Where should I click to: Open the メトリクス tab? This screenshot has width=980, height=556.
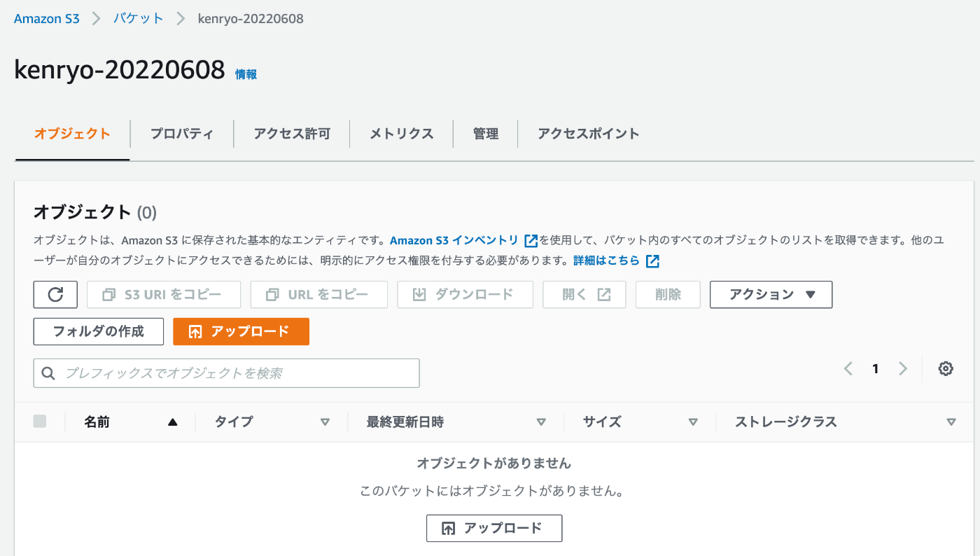tap(402, 134)
